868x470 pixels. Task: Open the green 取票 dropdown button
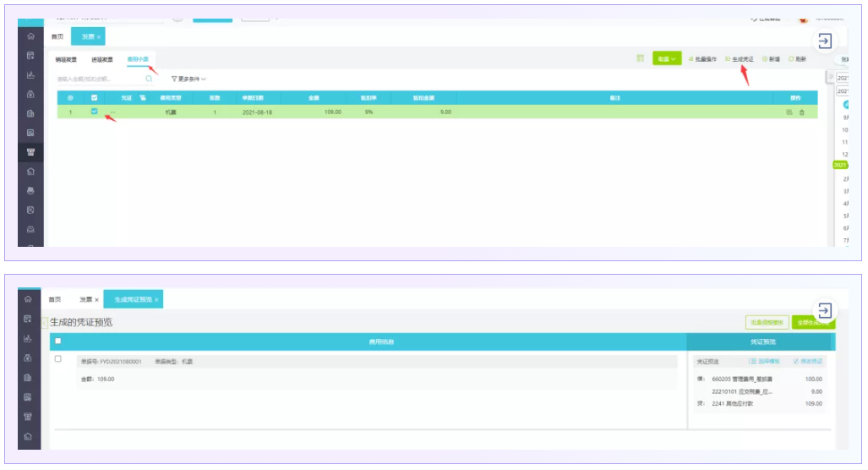click(667, 59)
